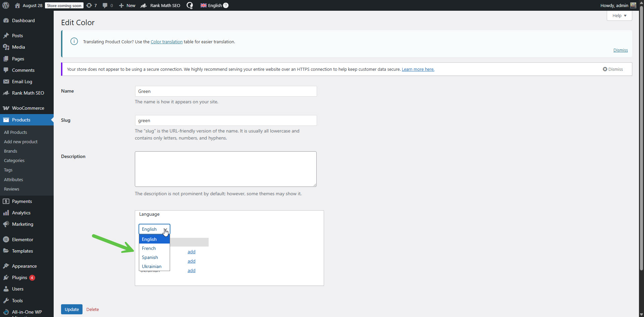Click the Update button

click(x=72, y=309)
